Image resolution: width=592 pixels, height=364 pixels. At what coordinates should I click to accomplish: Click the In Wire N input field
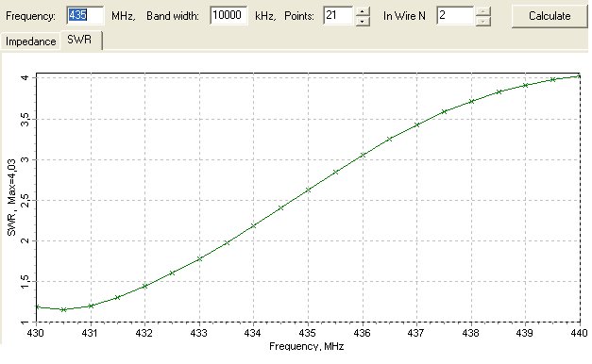pos(455,15)
